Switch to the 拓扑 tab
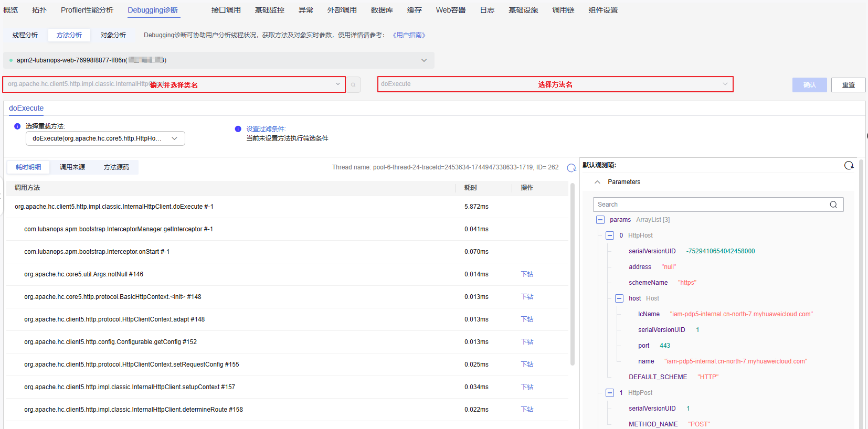 coord(39,10)
